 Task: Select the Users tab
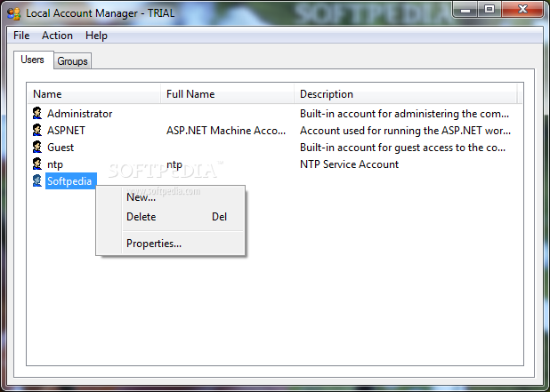[x=32, y=60]
